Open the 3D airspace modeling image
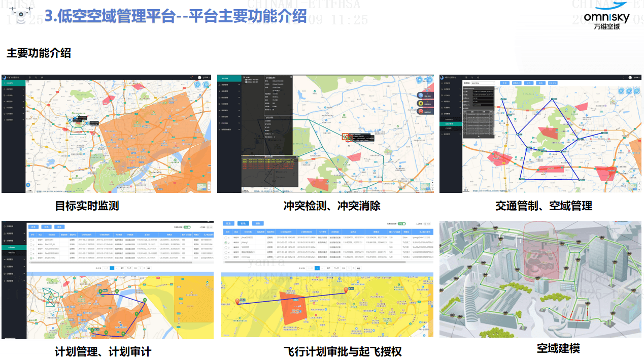The width and height of the screenshot is (644, 360). point(540,279)
